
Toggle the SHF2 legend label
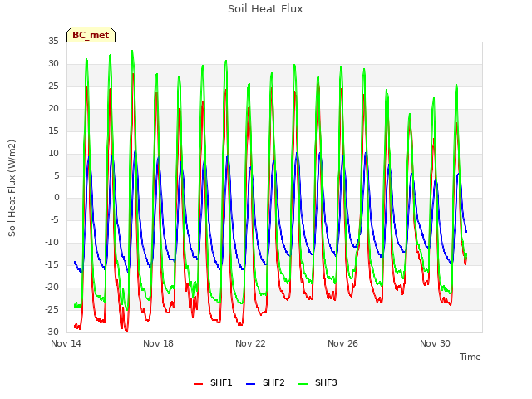(273, 382)
